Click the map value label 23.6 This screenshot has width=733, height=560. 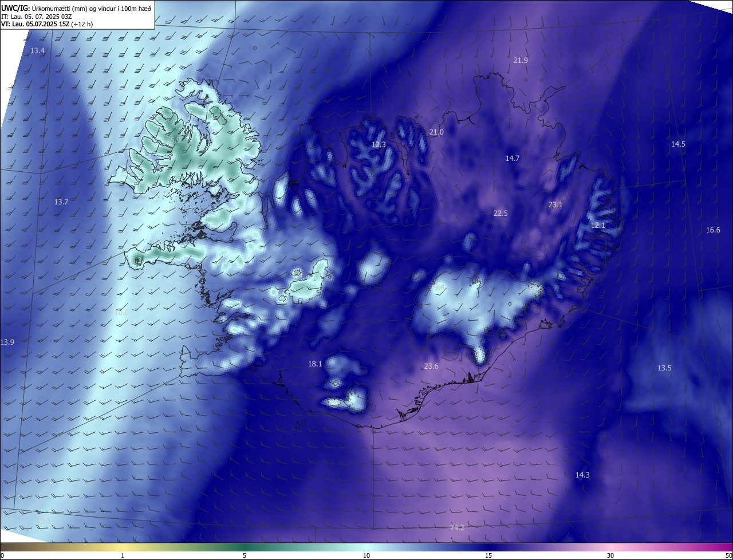431,366
